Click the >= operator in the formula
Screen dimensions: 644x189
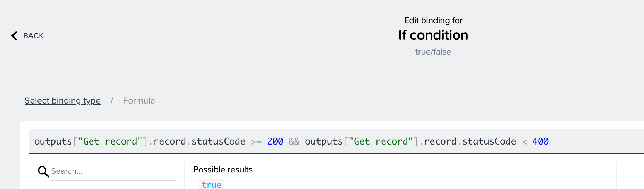pyautogui.click(x=256, y=142)
